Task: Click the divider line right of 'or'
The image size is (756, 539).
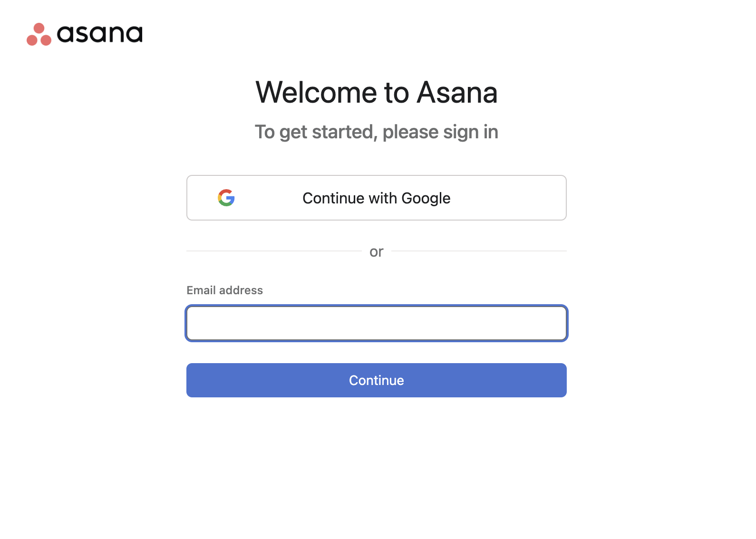Action: tap(479, 251)
